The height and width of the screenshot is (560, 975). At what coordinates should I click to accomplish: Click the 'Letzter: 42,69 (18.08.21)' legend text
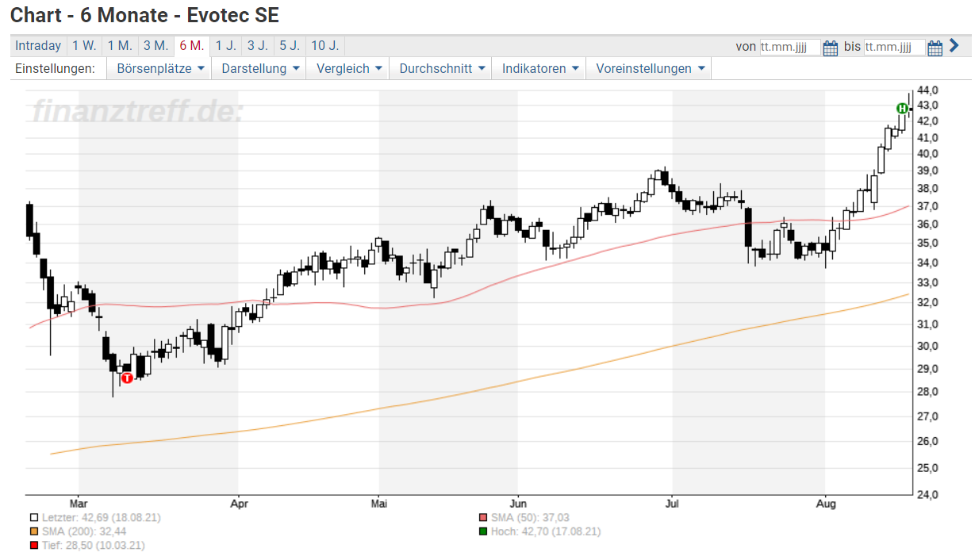[x=101, y=518]
